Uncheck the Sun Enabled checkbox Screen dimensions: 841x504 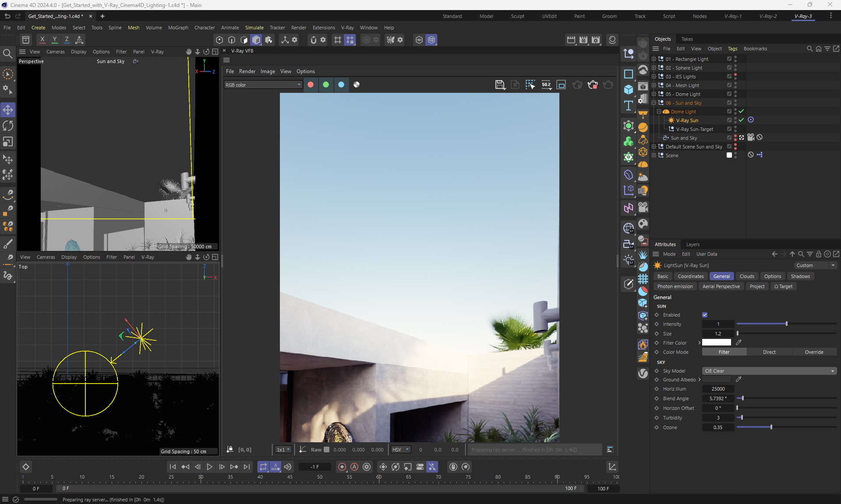point(705,315)
